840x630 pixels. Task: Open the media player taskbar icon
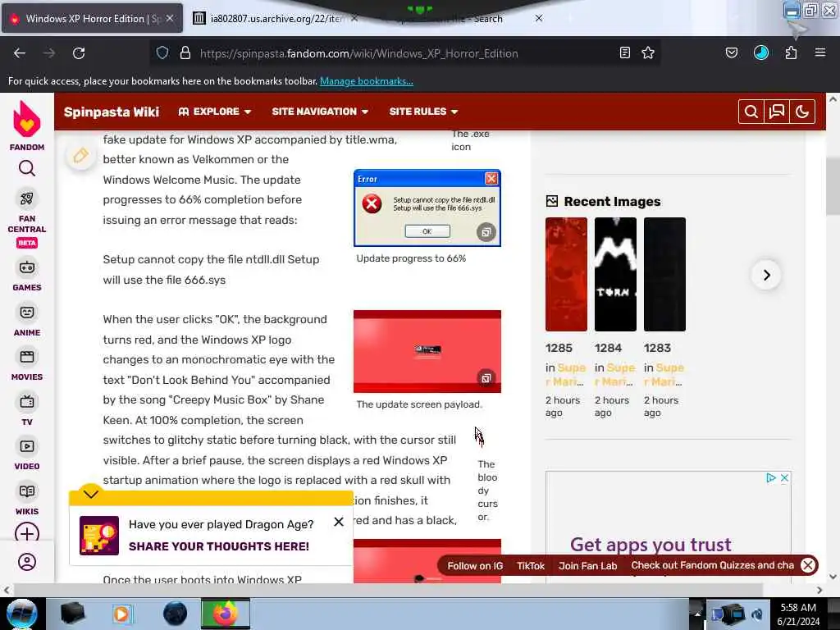(122, 614)
